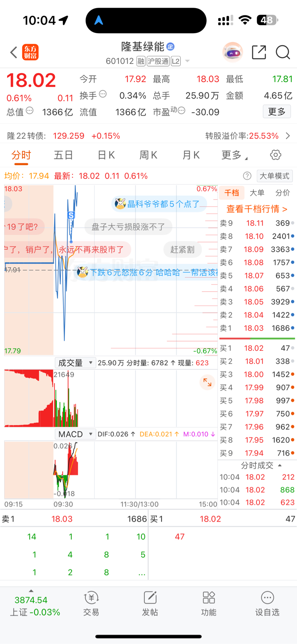Switch to the 日K tab
The width and height of the screenshot is (297, 644).
point(106,155)
